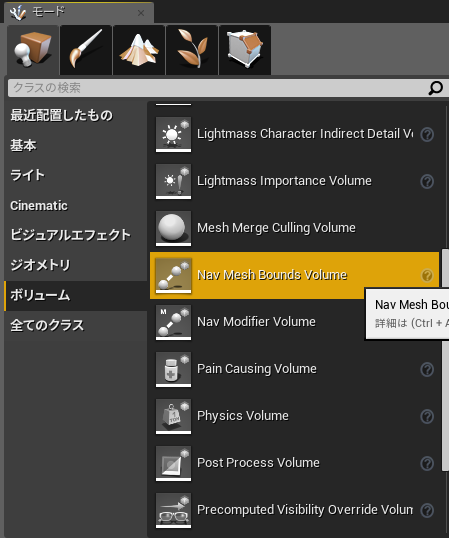This screenshot has width=449, height=538.
Task: Open the 全てのクラス category
Action: 47,325
